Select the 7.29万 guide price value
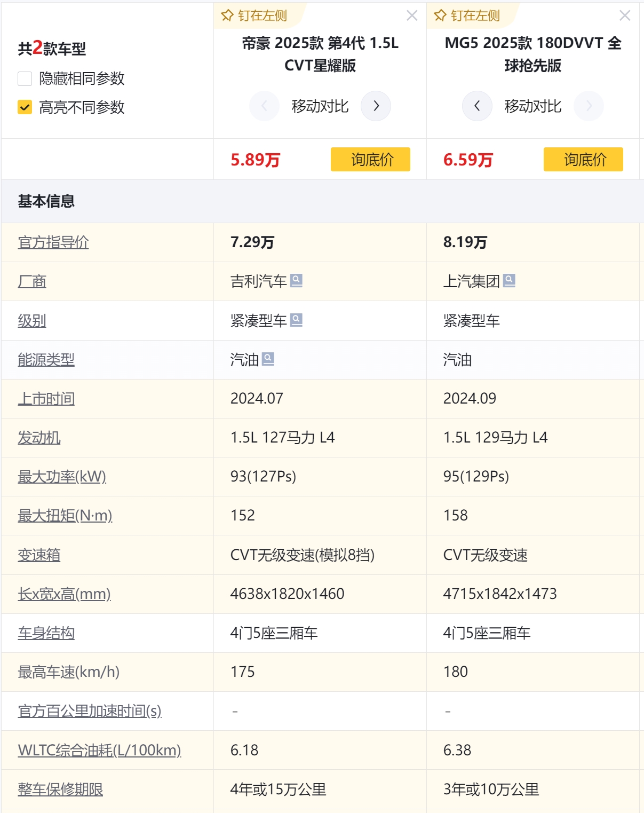This screenshot has width=644, height=813. (x=252, y=242)
